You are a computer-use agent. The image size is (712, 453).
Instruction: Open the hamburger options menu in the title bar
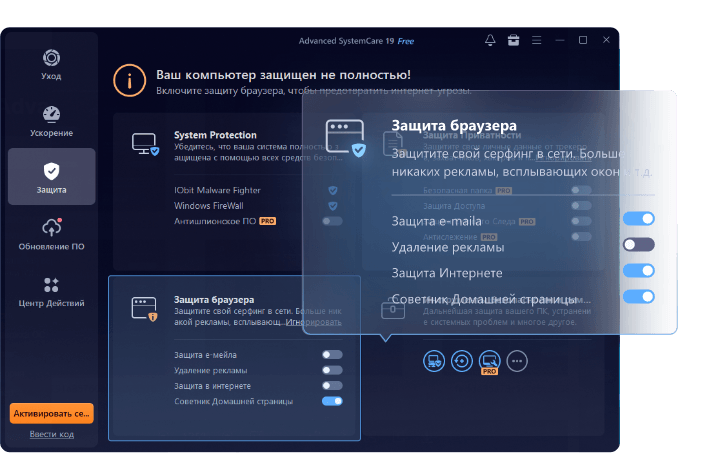(537, 40)
